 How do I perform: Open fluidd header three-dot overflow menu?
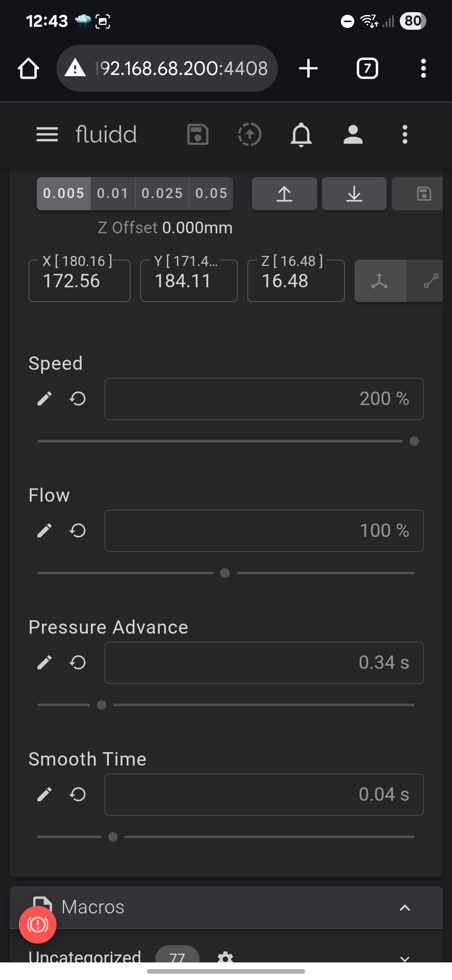[x=405, y=134]
